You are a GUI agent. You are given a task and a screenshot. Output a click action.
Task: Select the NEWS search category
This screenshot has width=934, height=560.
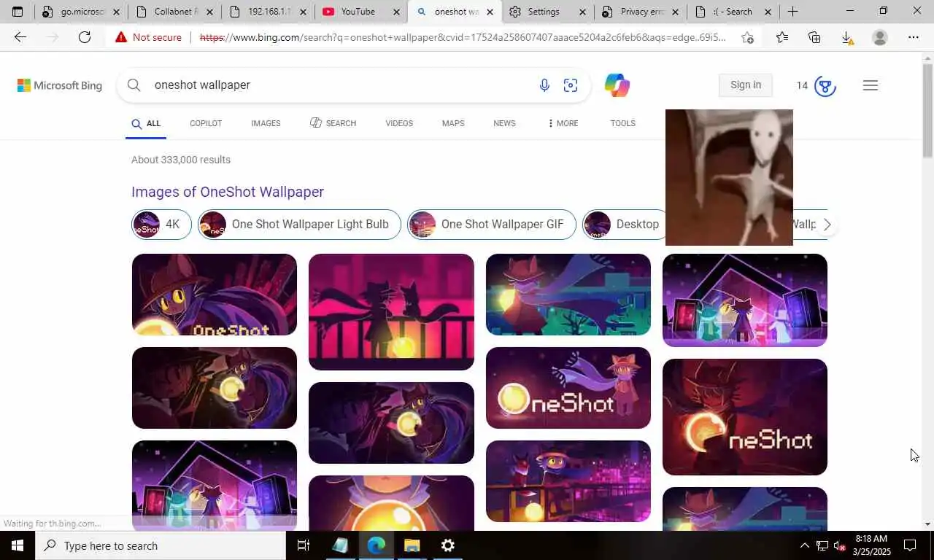[x=504, y=123]
